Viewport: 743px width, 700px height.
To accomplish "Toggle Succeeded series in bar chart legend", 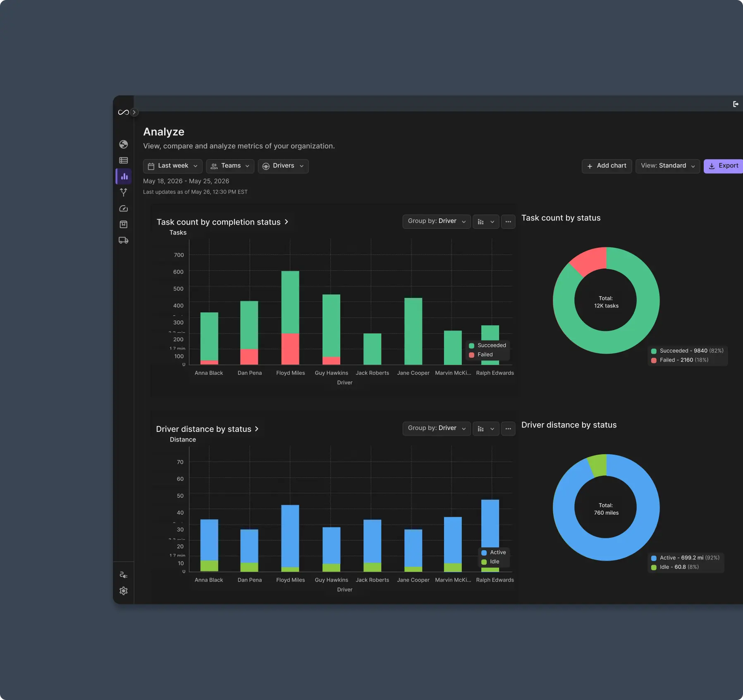I will pos(487,345).
